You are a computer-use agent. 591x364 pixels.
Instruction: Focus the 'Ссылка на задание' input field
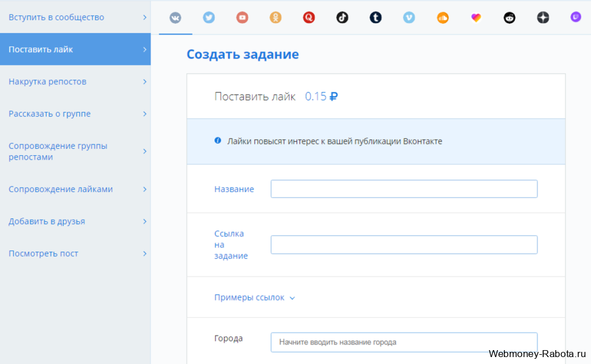(404, 245)
